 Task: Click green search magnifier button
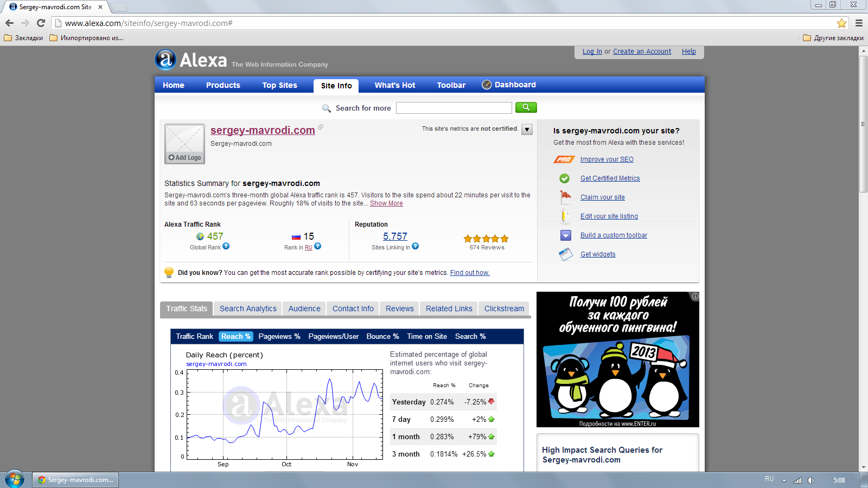pyautogui.click(x=526, y=107)
